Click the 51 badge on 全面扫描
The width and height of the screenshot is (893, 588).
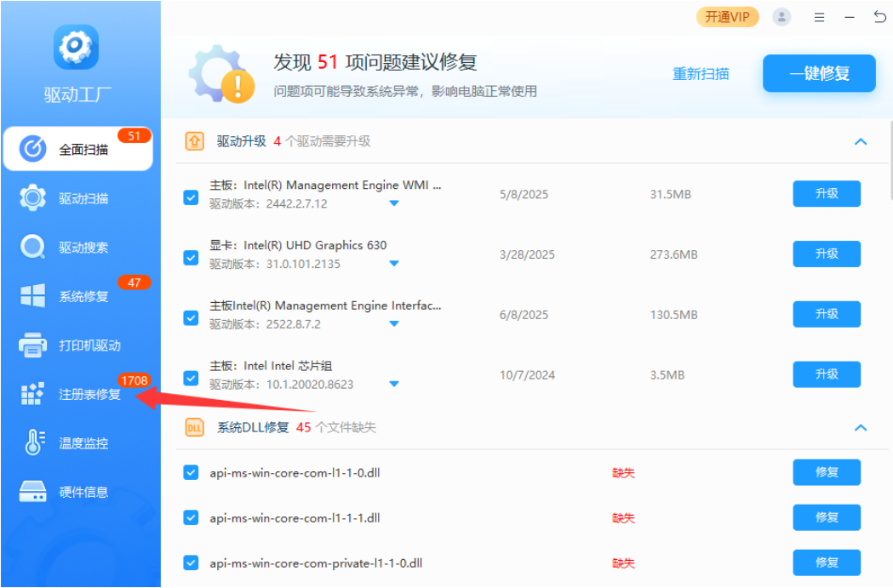[x=135, y=136]
